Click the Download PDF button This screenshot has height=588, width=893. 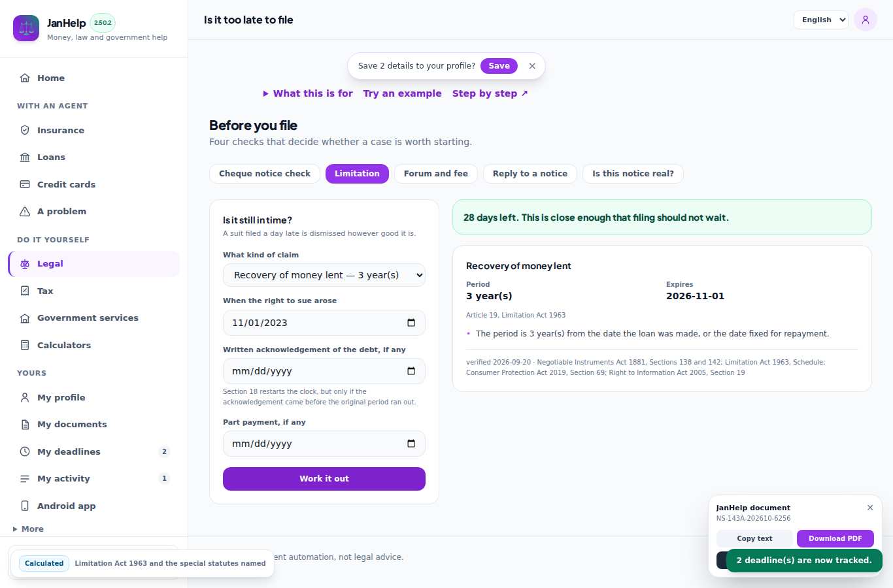click(x=835, y=538)
